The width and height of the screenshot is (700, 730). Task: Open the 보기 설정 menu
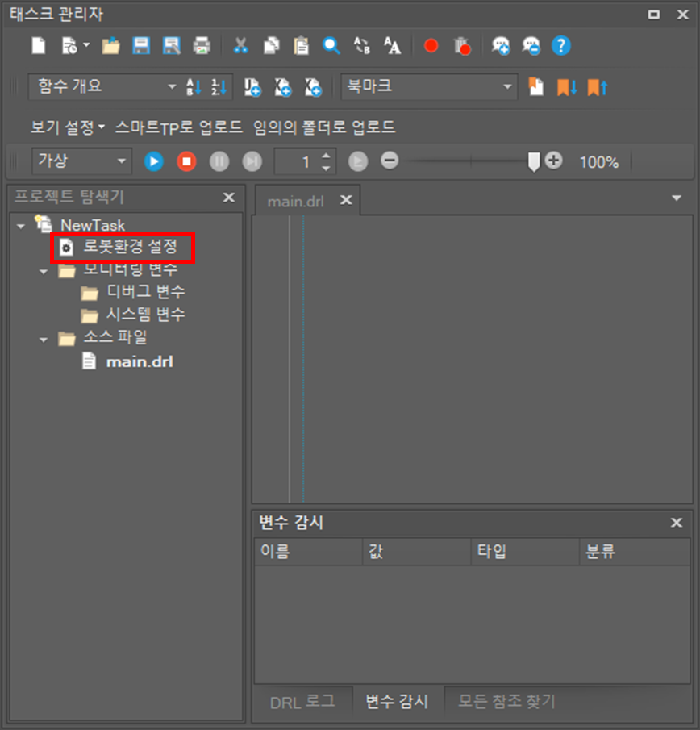pos(68,127)
